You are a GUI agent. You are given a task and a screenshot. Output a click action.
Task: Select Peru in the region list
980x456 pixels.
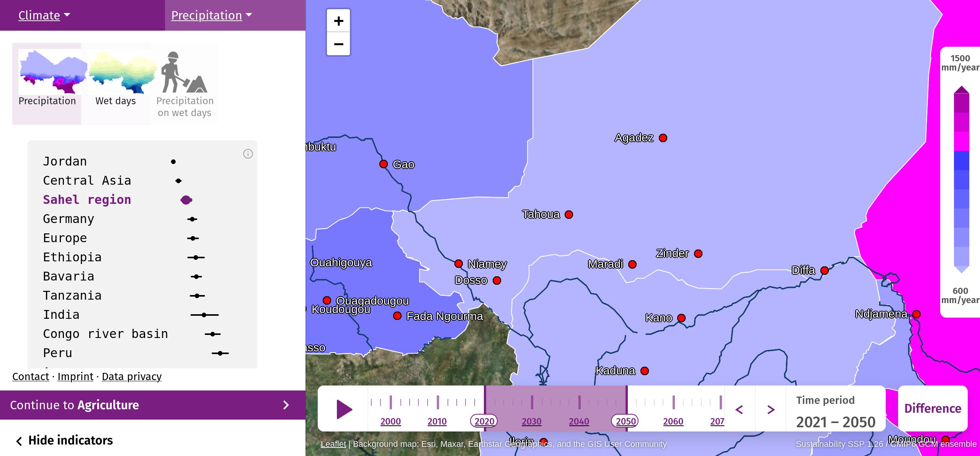pos(57,353)
